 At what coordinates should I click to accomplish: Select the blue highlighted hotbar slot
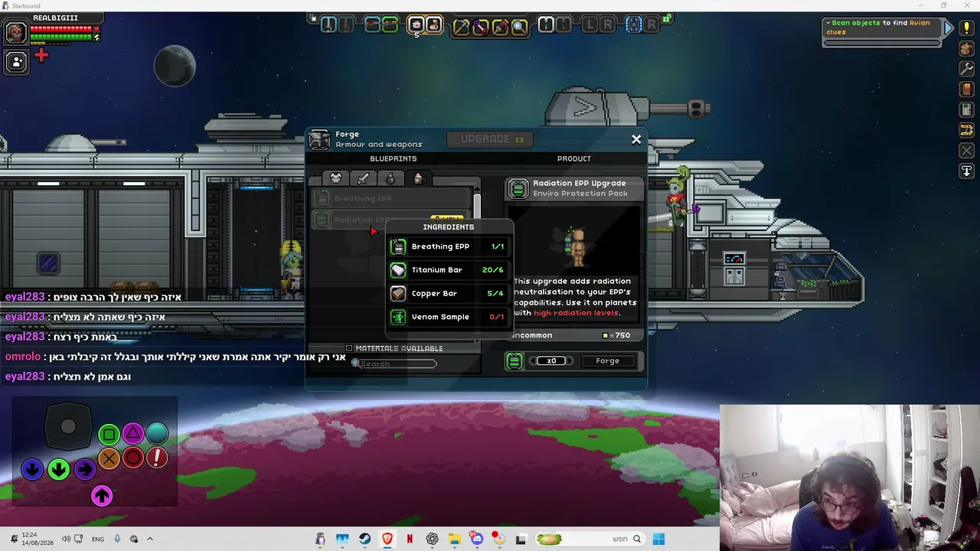coord(634,25)
